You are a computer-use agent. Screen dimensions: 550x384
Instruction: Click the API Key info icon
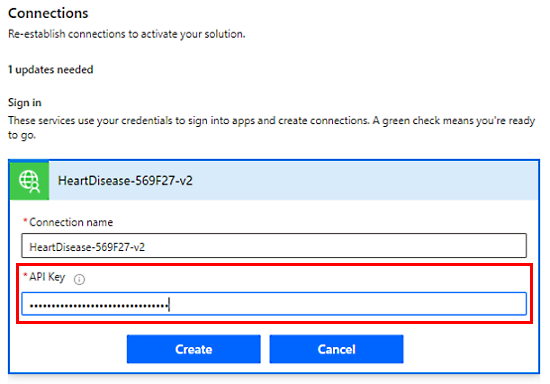79,279
